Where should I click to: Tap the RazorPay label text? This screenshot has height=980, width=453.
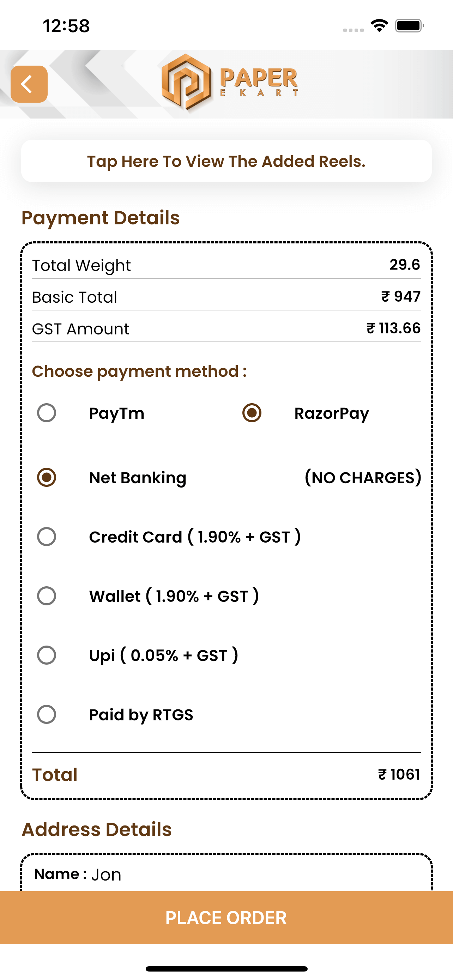click(x=332, y=413)
